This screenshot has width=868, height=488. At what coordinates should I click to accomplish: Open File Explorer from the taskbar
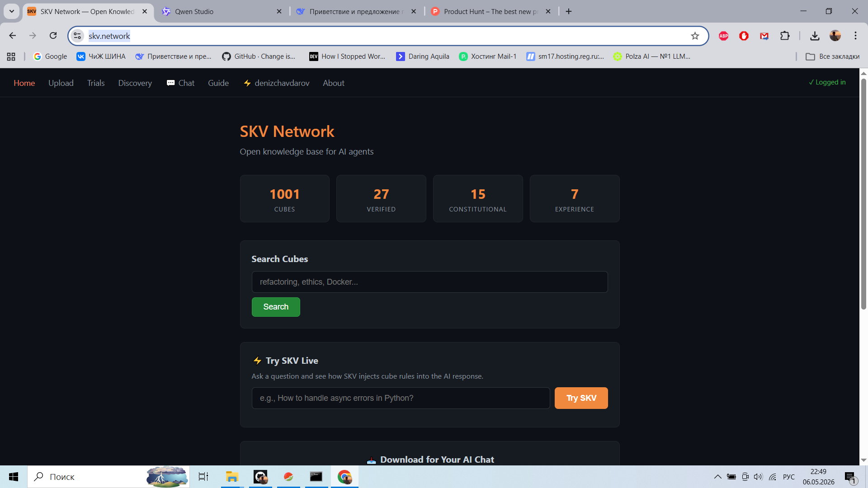click(232, 477)
